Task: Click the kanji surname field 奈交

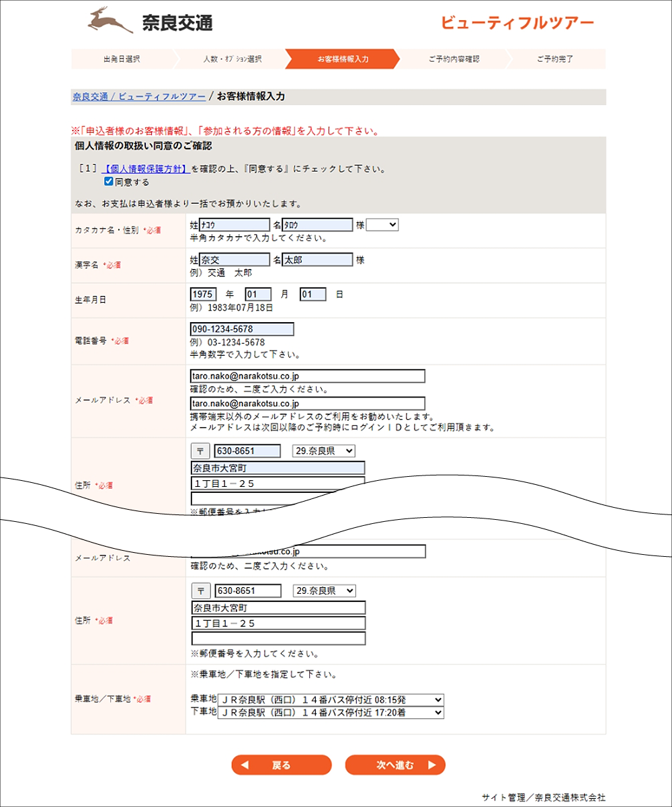Action: 234,260
